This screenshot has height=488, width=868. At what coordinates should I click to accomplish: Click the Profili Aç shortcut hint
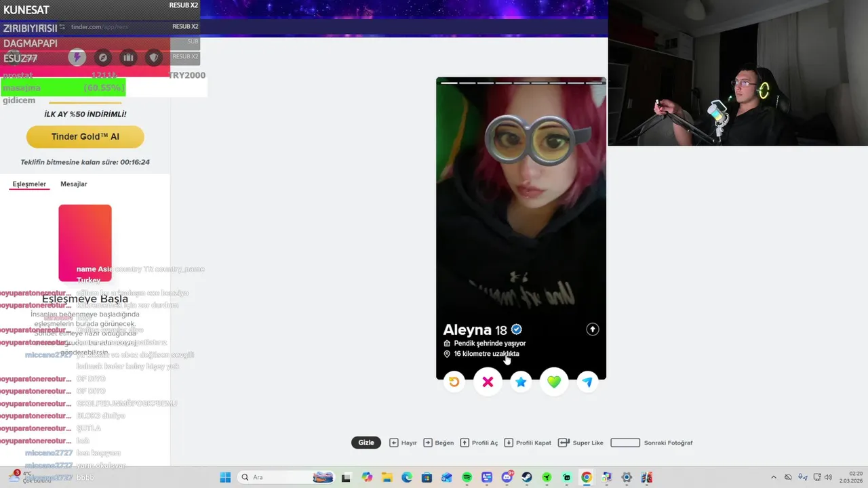[x=479, y=443]
